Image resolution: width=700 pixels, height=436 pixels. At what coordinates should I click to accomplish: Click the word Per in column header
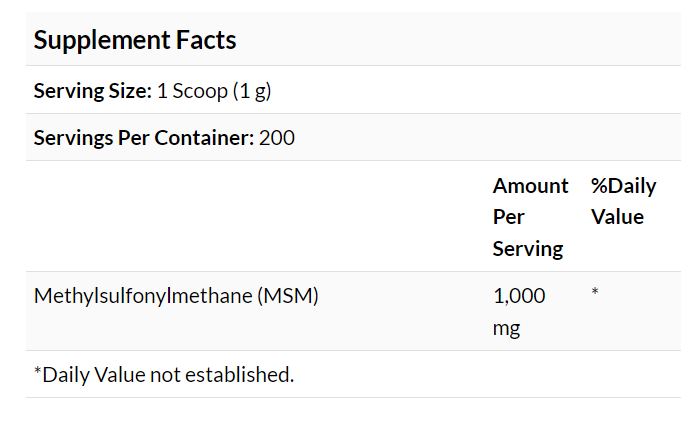(508, 216)
